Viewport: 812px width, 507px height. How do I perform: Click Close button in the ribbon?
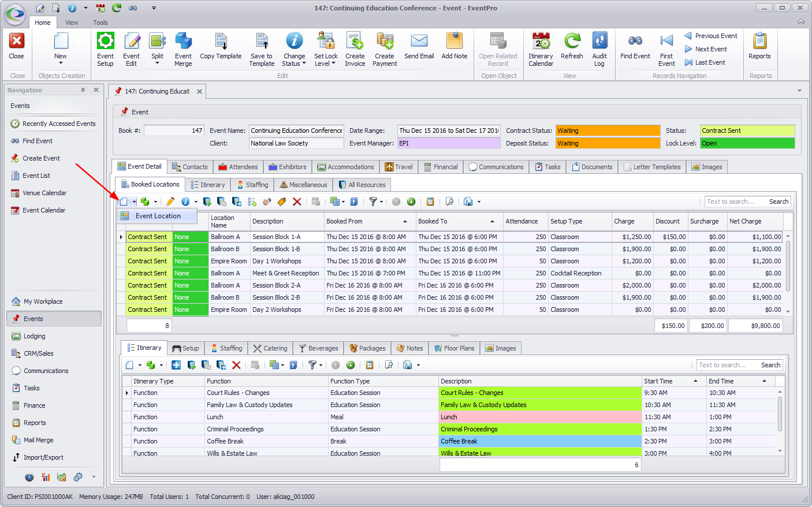[x=17, y=46]
